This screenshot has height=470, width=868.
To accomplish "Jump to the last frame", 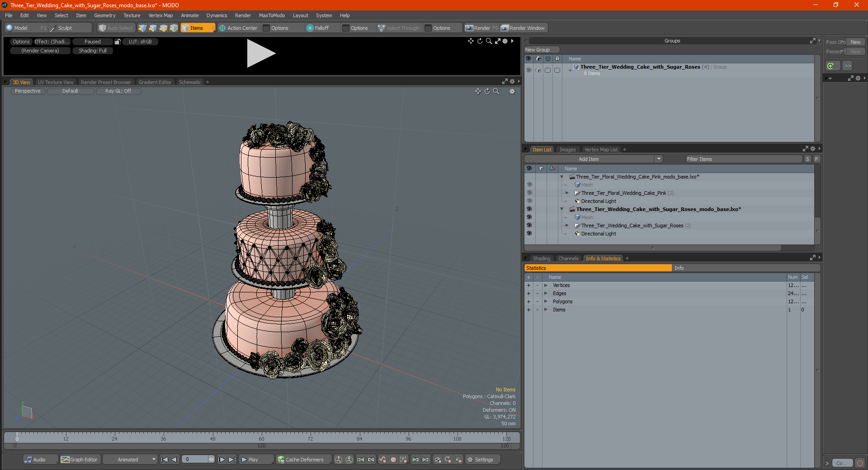I will pyautogui.click(x=232, y=460).
